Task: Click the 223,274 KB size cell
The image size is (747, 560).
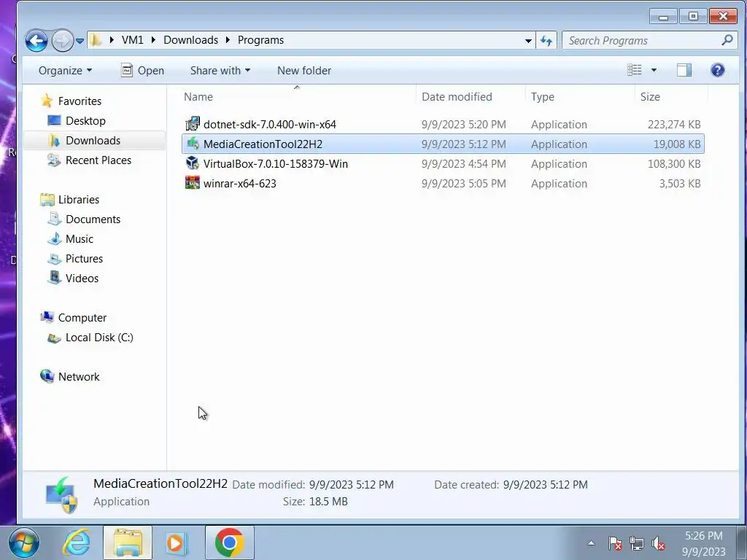Action: (x=673, y=124)
